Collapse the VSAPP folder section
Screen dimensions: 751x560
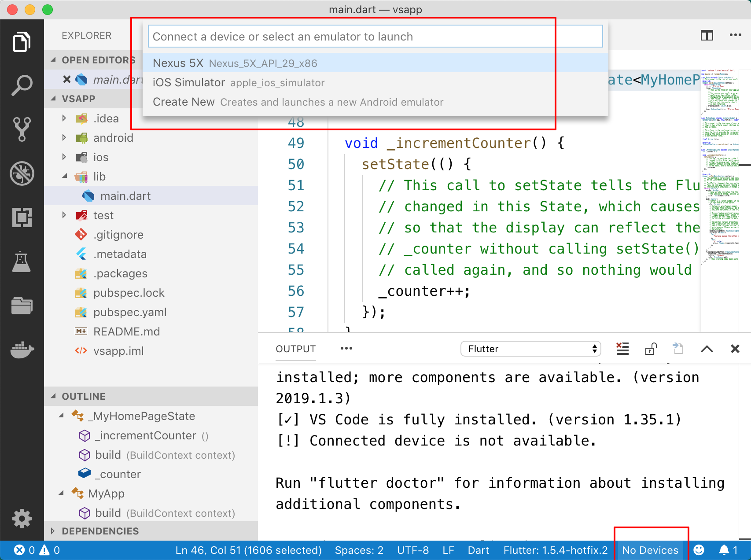[53, 99]
